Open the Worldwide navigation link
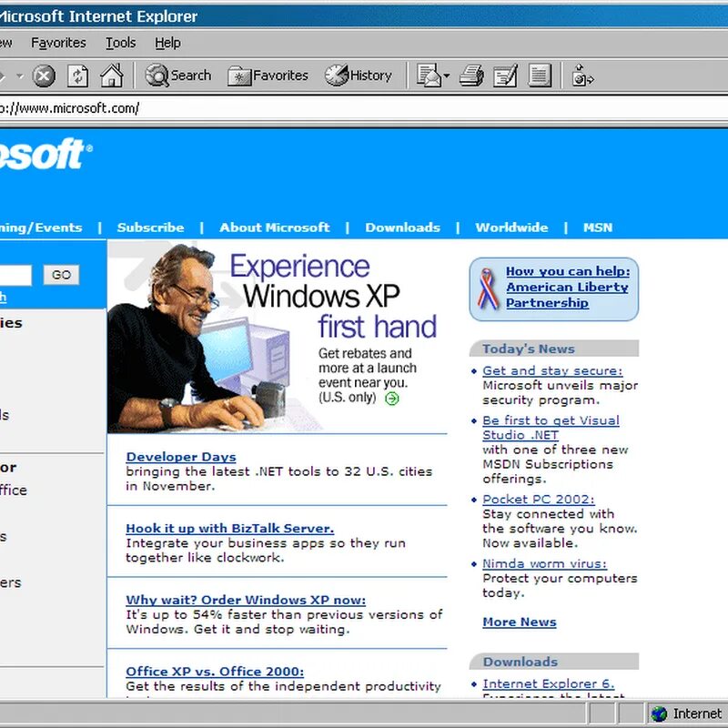728x728 pixels. point(511,227)
